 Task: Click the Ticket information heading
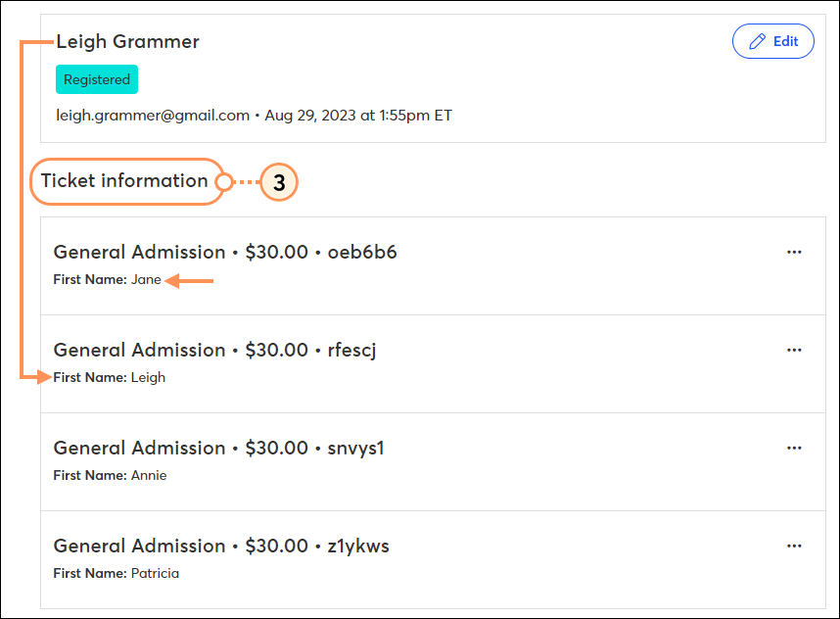[124, 180]
